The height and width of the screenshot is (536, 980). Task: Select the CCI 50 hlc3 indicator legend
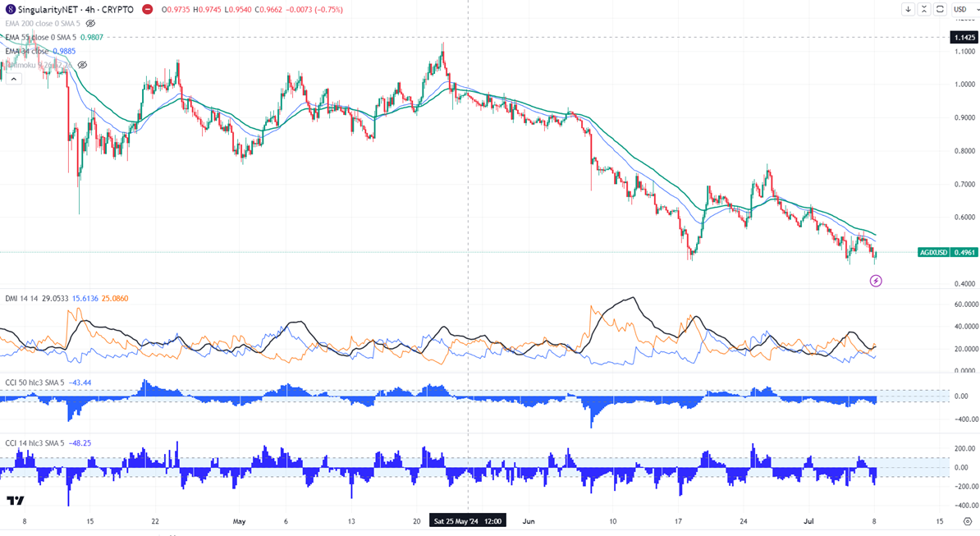click(34, 383)
